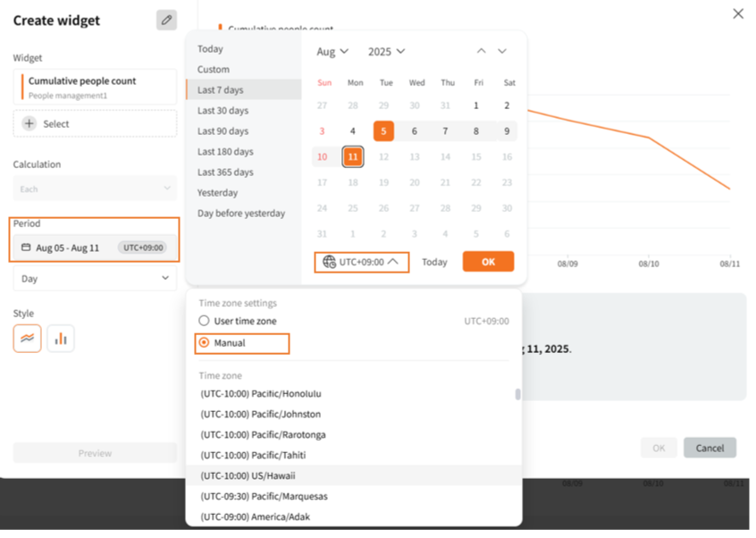Click the Period date range field

[94, 248]
